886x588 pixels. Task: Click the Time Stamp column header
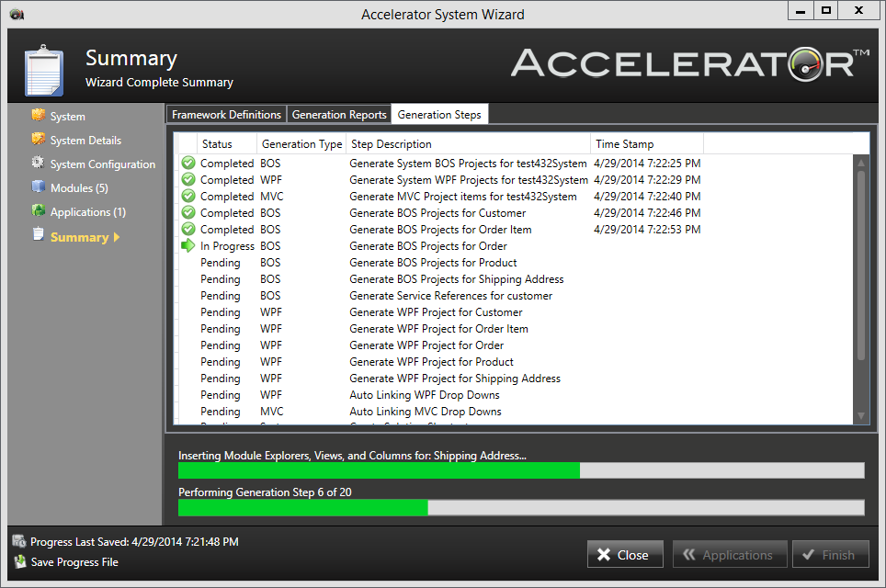pos(647,144)
